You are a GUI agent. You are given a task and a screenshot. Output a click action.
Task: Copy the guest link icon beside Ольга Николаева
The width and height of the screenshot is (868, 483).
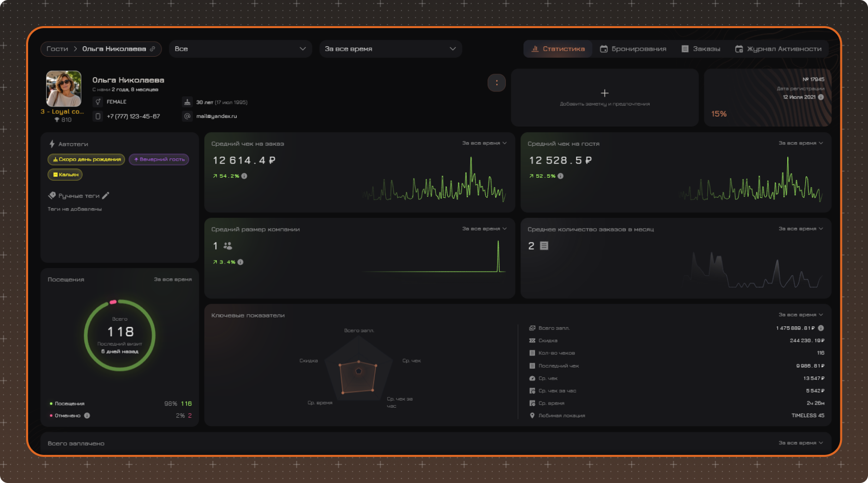click(153, 49)
